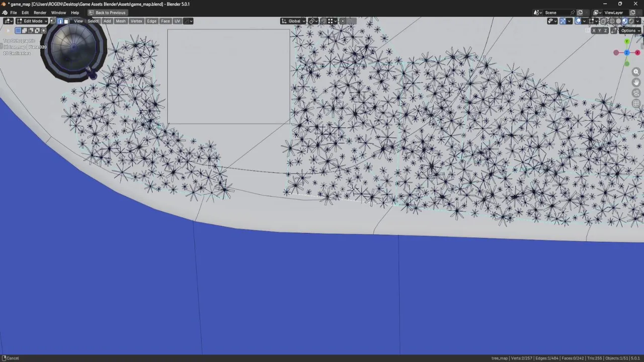Switch to face select mode
The image size is (644, 362).
66,21
